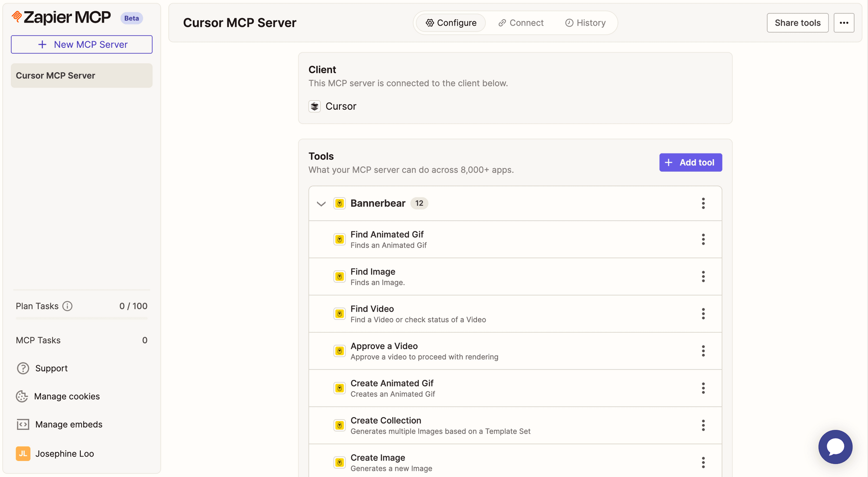The width and height of the screenshot is (868, 477).
Task: Click the Manage embeds code icon
Action: point(22,424)
